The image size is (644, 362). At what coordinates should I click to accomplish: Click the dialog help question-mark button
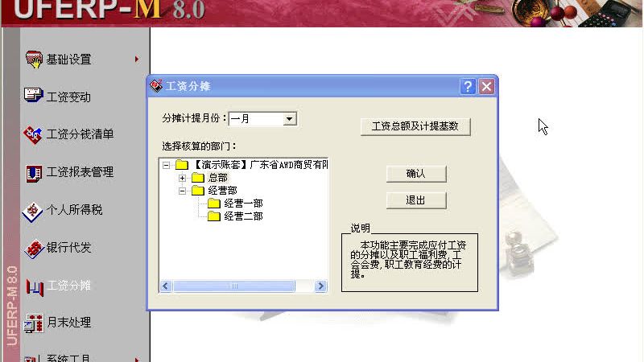pos(468,87)
